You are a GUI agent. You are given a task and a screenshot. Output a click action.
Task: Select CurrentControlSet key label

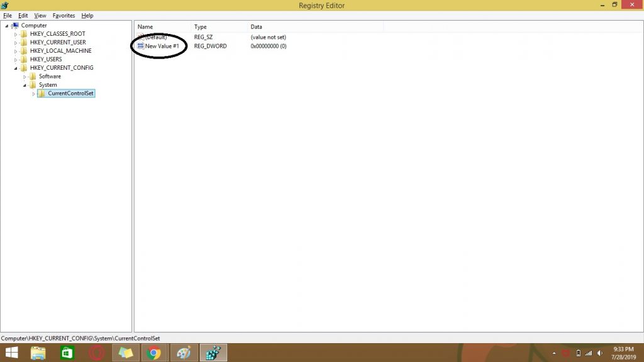point(70,94)
